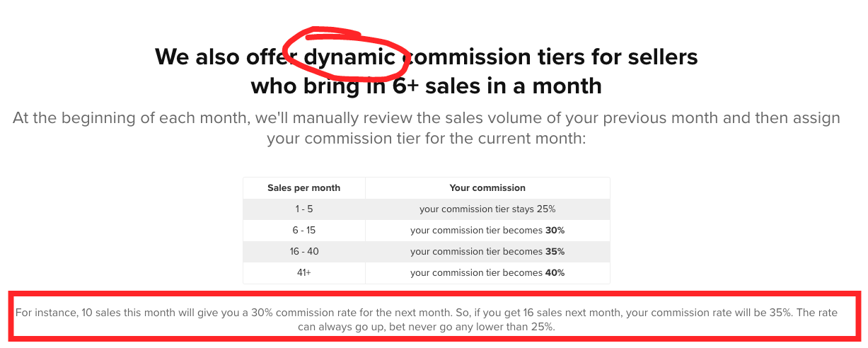The height and width of the screenshot is (348, 868).
Task: Click the circled word "dynamic" in heading
Action: [349, 56]
